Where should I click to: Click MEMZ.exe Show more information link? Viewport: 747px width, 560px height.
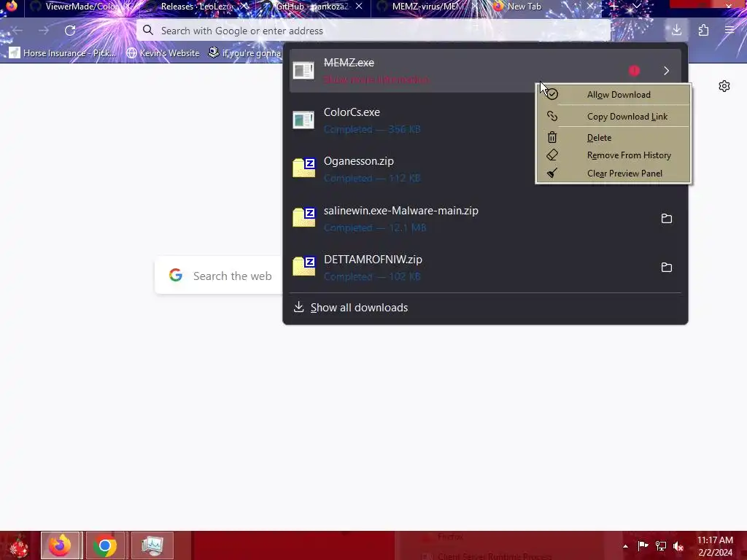tap(376, 79)
